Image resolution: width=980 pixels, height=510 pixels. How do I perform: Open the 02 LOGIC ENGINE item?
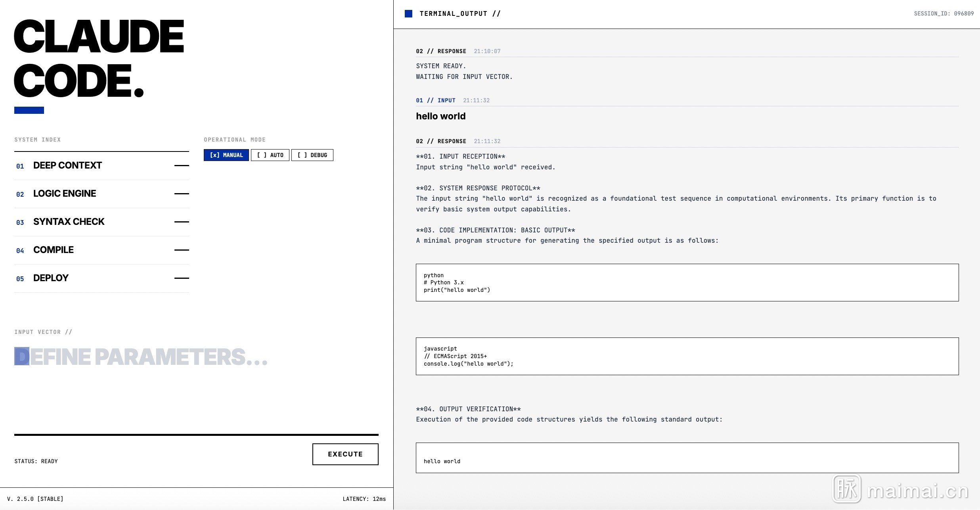click(101, 194)
